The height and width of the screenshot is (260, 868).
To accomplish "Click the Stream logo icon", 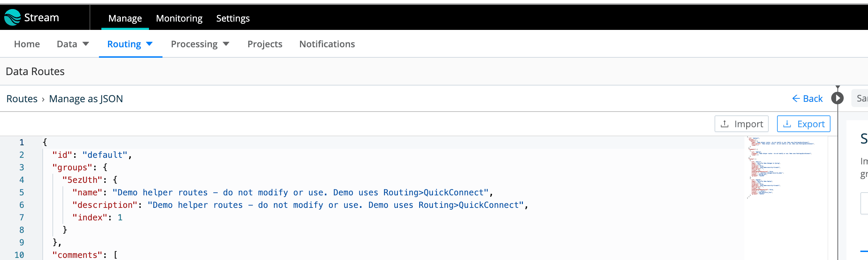I will tap(12, 17).
